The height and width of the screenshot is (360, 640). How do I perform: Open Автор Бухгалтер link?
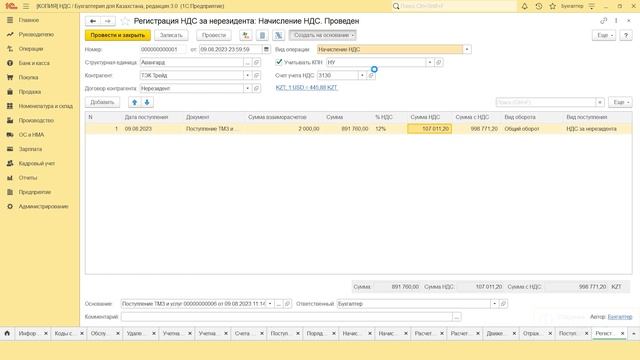(x=620, y=317)
